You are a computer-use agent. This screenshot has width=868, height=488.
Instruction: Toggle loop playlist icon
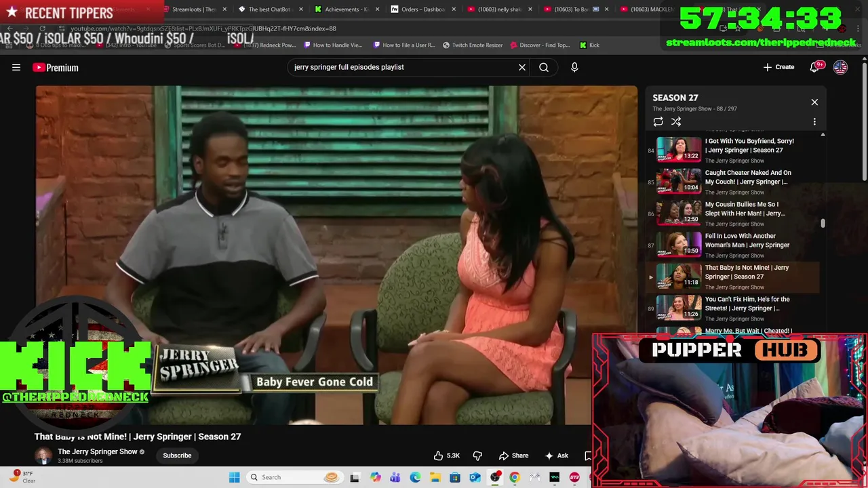click(x=658, y=122)
